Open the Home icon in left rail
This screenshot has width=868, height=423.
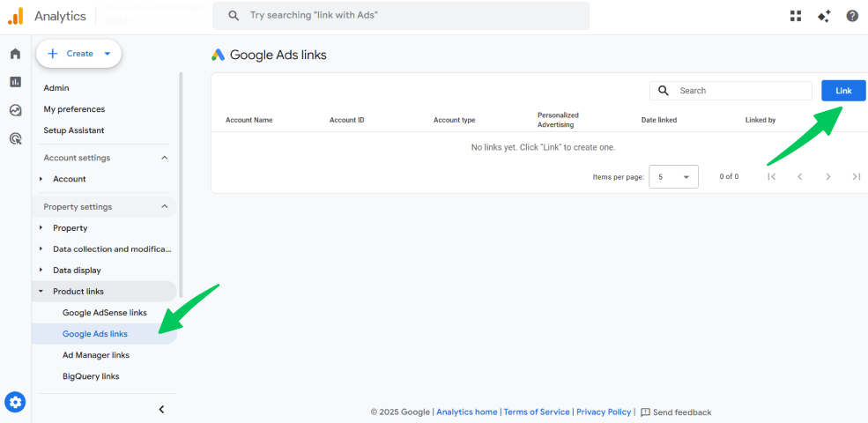(x=16, y=54)
